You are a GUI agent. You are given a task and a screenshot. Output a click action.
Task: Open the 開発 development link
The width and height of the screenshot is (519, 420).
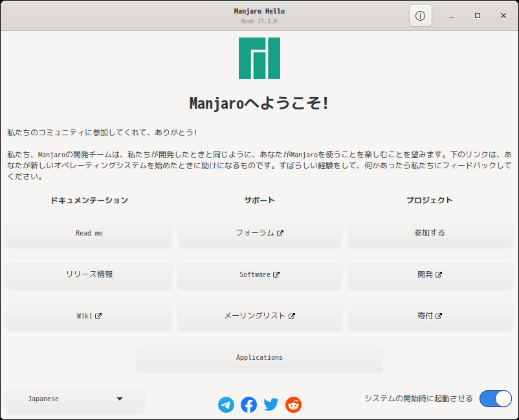tap(430, 274)
